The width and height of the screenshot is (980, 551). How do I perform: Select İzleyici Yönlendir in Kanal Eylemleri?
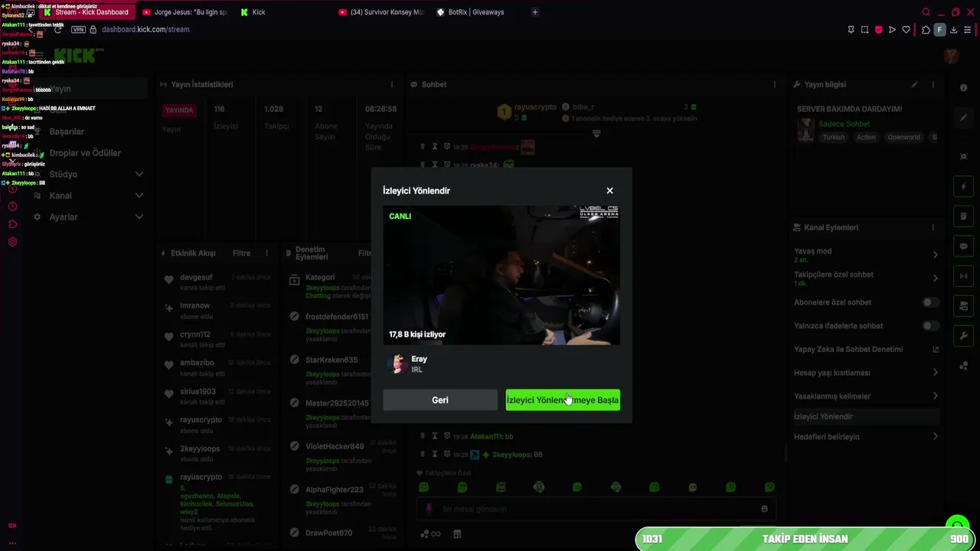point(866,417)
